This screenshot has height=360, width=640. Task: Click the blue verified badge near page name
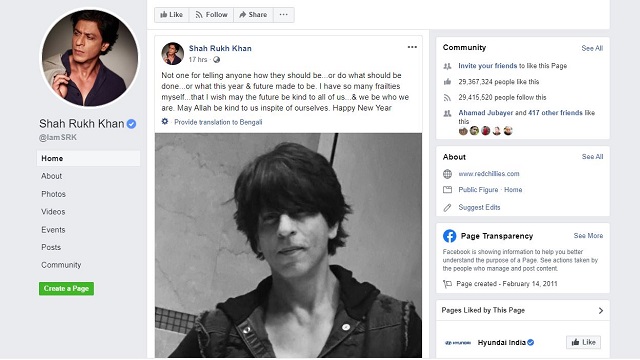pyautogui.click(x=131, y=124)
